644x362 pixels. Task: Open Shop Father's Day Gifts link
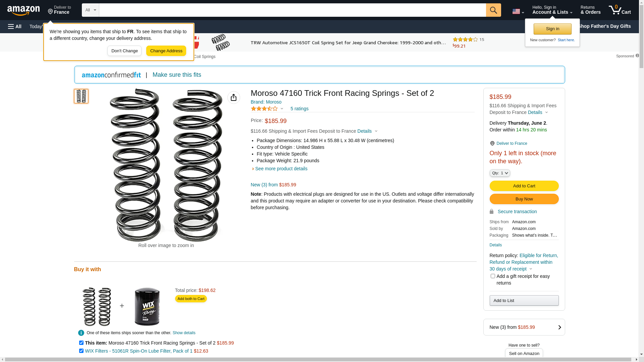pos(604,26)
